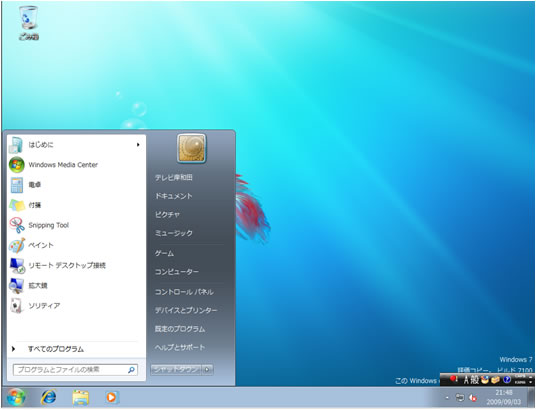Click Internet Explorer icon on taskbar
This screenshot has width=536, height=410.
pyautogui.click(x=49, y=397)
